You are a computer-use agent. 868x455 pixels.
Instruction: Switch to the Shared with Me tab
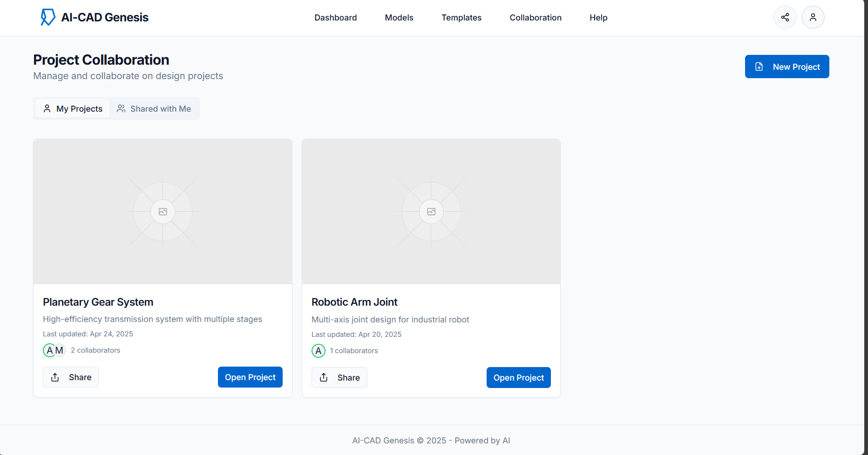pos(154,108)
